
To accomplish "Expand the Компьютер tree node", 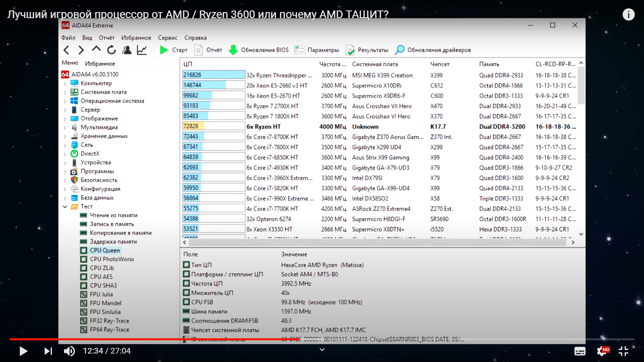I will point(65,83).
